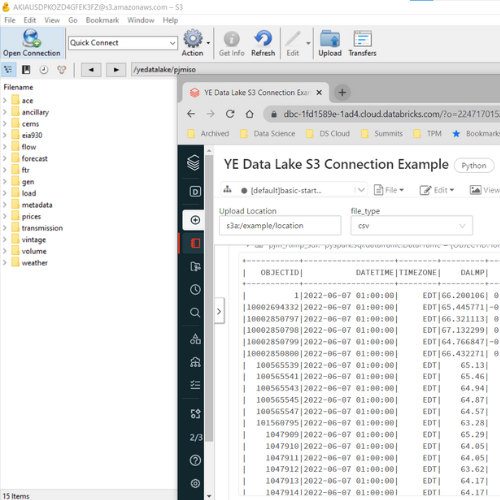Open the Settings gear in Databricks sidebar

[195, 483]
